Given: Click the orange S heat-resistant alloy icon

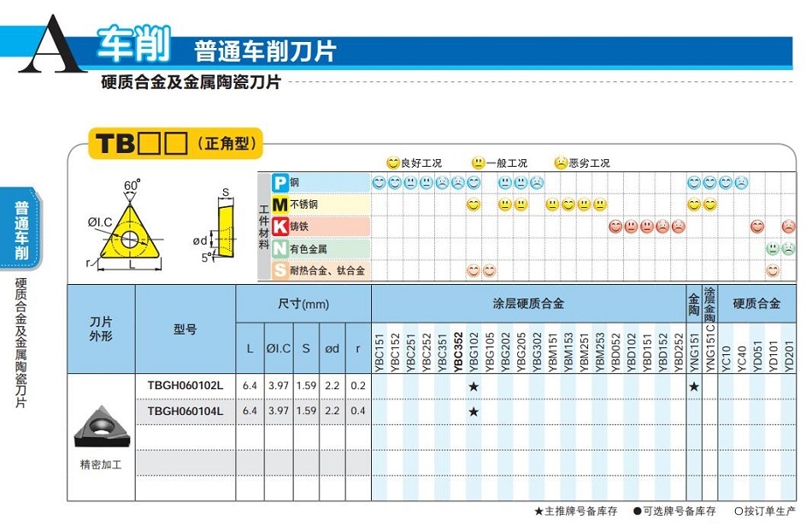Looking at the screenshot, I should point(279,270).
